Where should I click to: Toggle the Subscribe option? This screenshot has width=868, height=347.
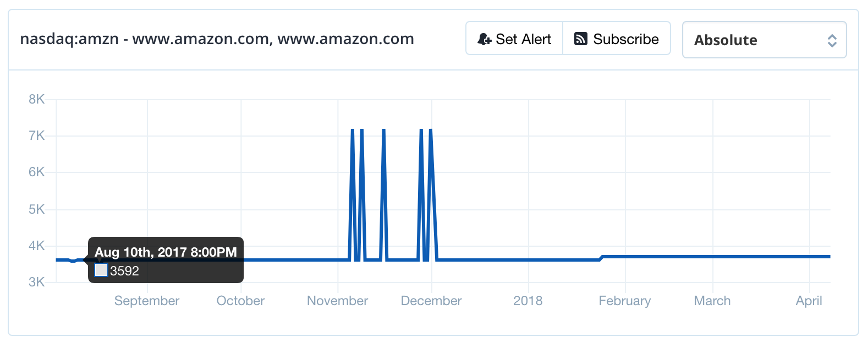coord(617,39)
